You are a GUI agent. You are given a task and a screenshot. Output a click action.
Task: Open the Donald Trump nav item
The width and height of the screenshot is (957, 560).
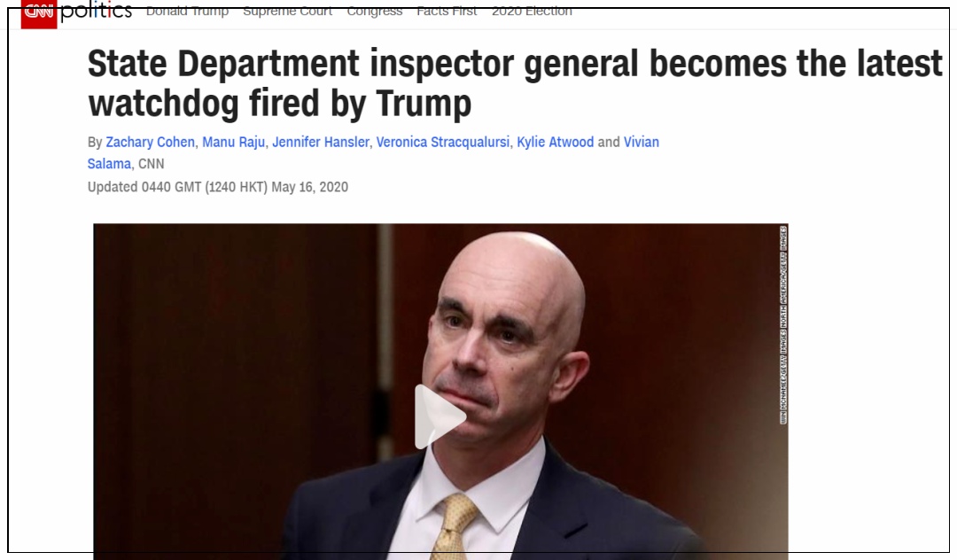[187, 11]
